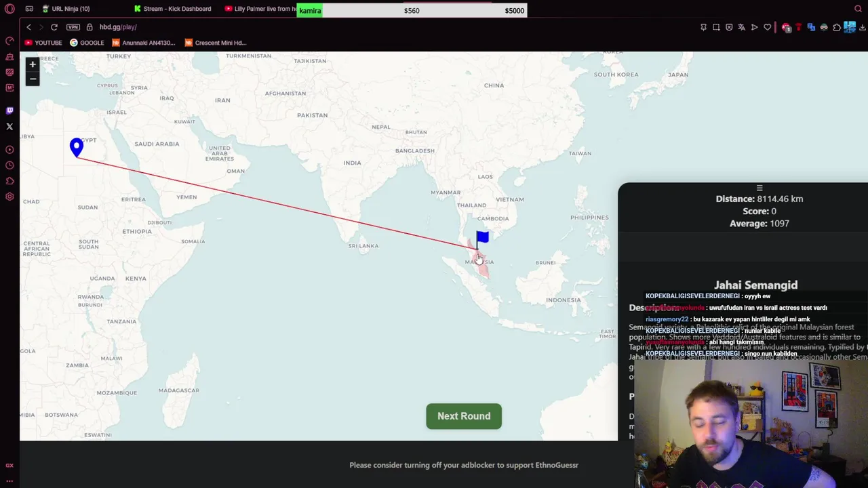Open the extensions cube sidebar icon

tap(9, 181)
